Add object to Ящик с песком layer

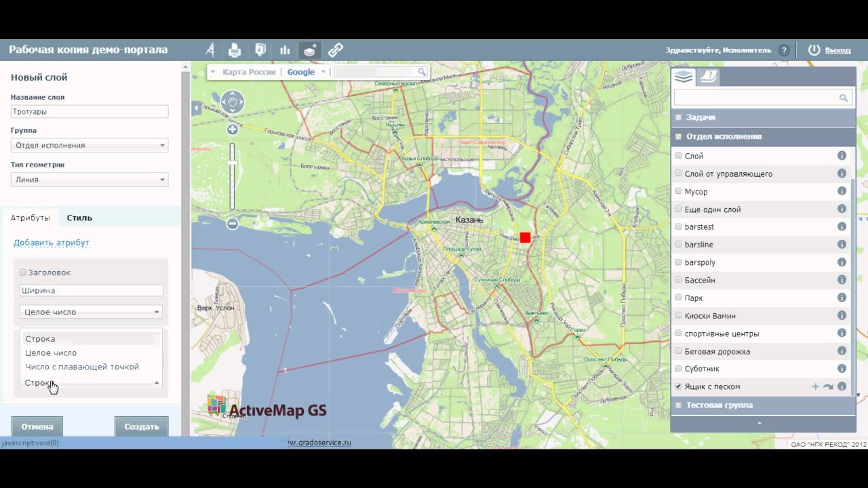pos(816,386)
